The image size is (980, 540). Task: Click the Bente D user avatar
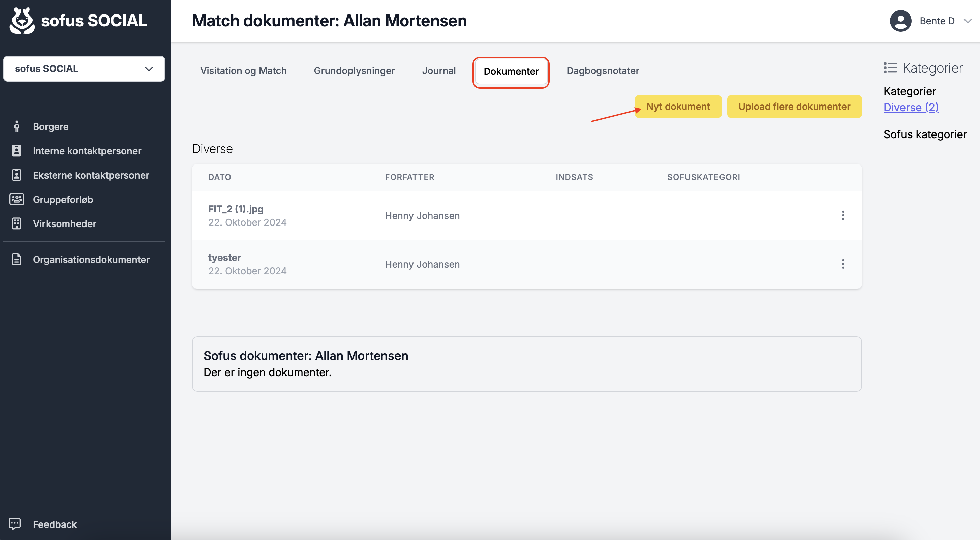pyautogui.click(x=900, y=21)
